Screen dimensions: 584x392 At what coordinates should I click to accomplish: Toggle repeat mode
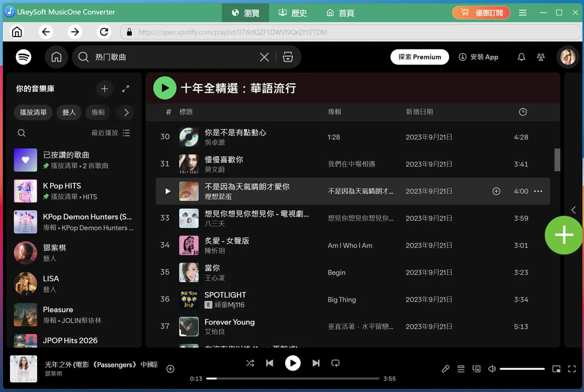pos(335,363)
